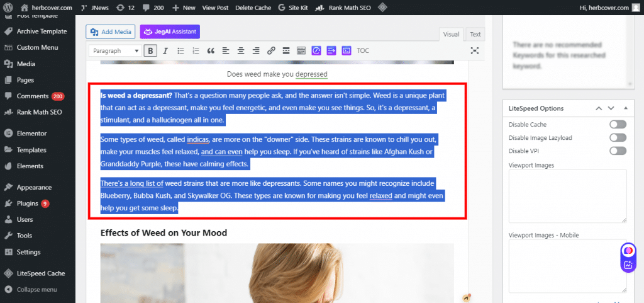Click the floating image sparkle icon
Screen dimensions: 644x303
click(628, 265)
